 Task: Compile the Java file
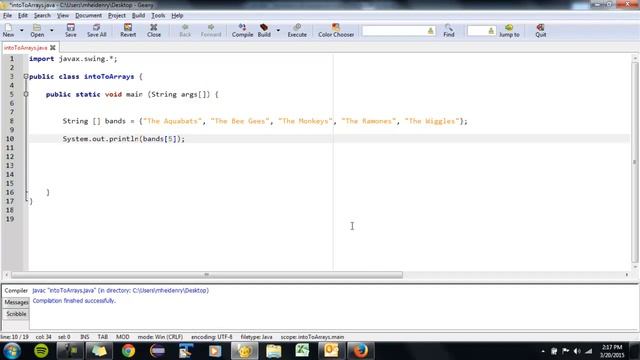tap(242, 30)
